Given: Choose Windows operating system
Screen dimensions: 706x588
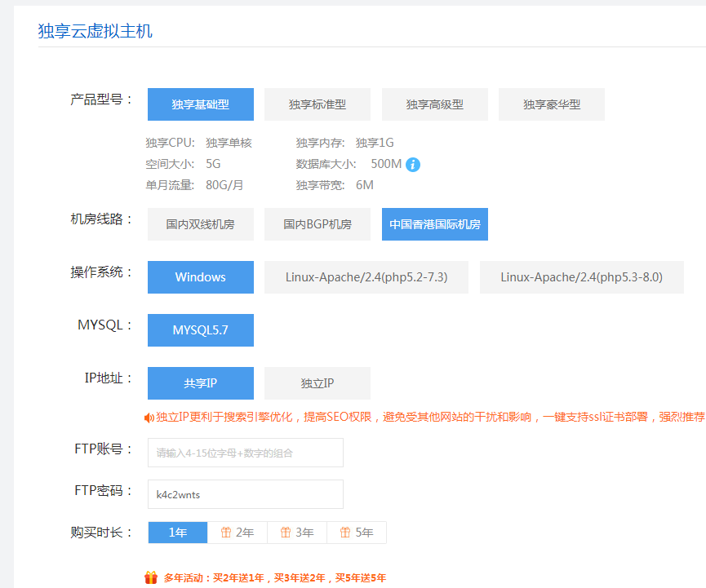Looking at the screenshot, I should (x=200, y=277).
